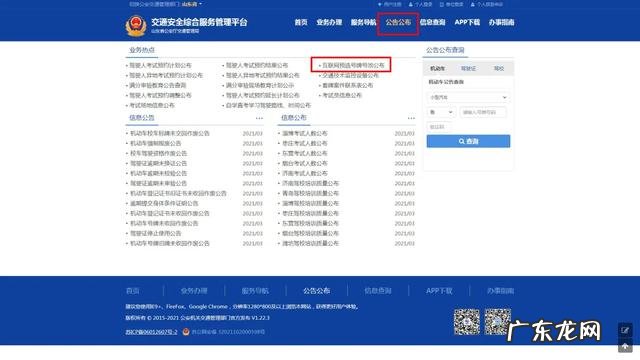Click the police emblem logo
The image size is (640, 360).
136,26
